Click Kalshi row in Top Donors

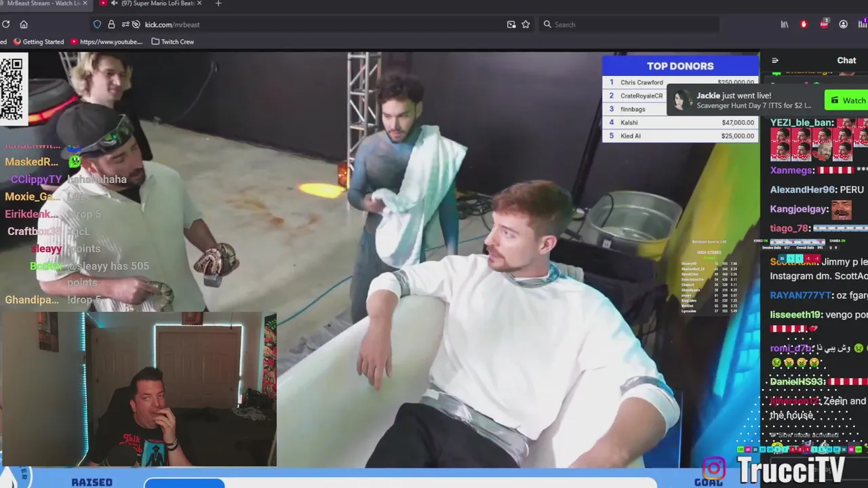click(680, 123)
